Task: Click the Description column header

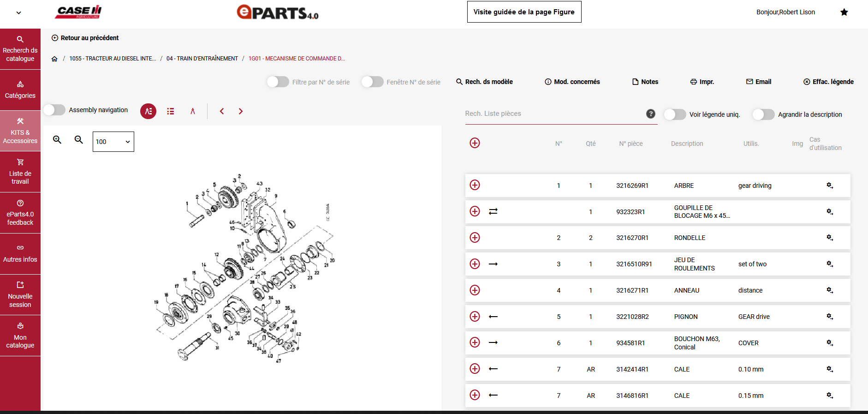Action: pyautogui.click(x=687, y=144)
